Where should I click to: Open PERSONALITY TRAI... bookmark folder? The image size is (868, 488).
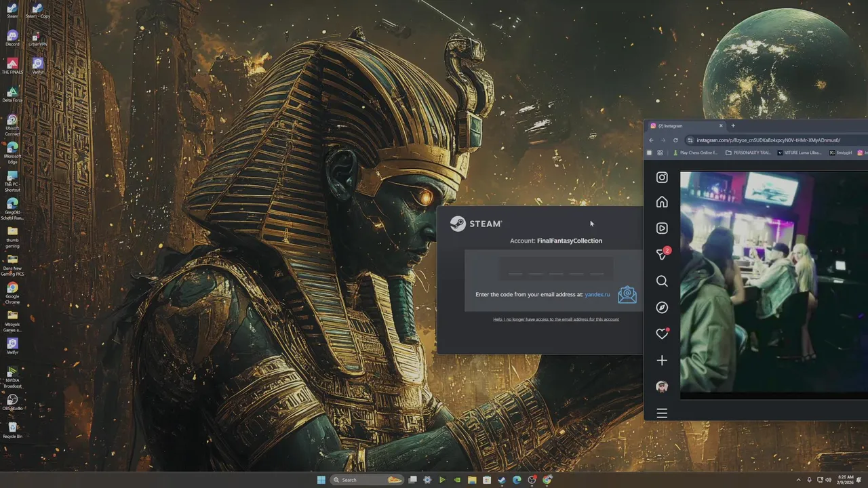(x=748, y=153)
